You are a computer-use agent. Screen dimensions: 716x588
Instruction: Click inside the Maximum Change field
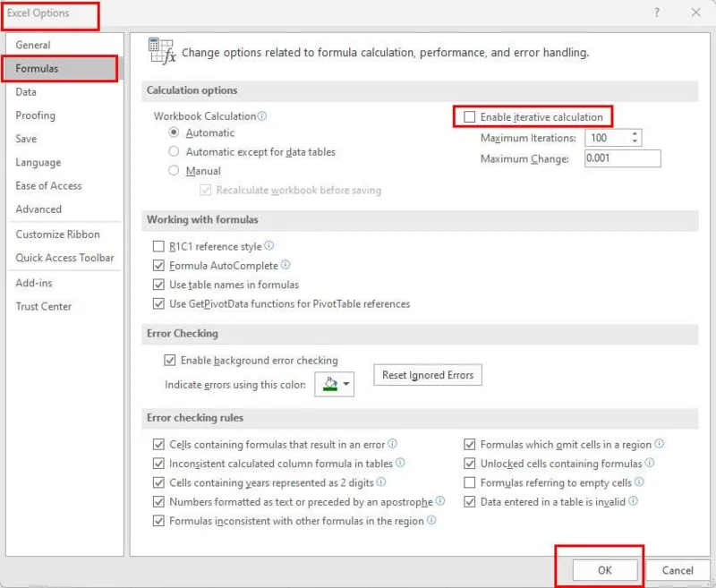point(622,158)
